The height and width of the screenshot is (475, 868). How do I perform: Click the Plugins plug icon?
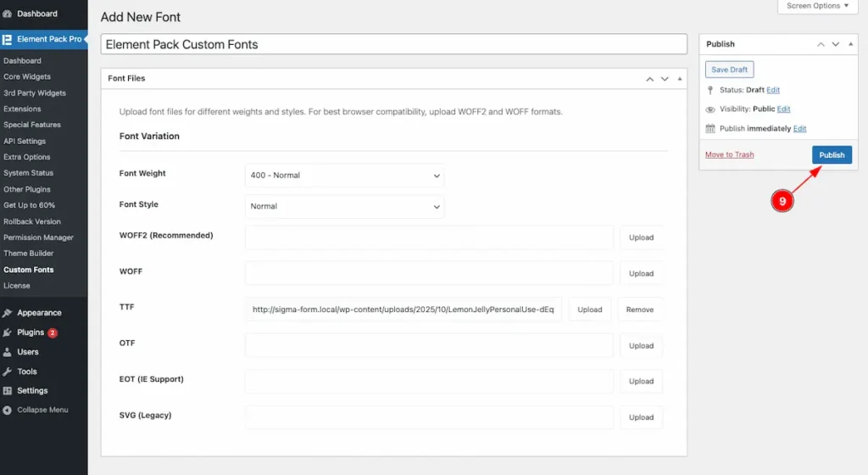[x=8, y=332]
